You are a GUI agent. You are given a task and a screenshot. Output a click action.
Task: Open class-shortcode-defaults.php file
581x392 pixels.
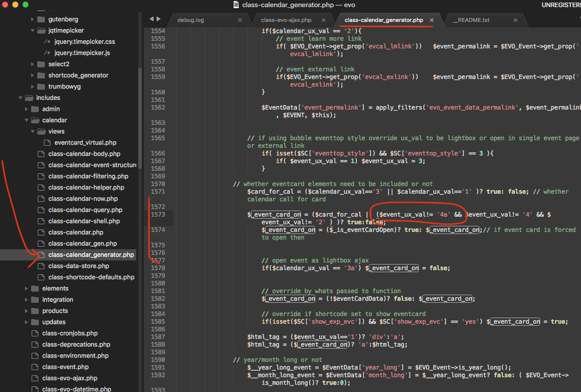tap(91, 277)
